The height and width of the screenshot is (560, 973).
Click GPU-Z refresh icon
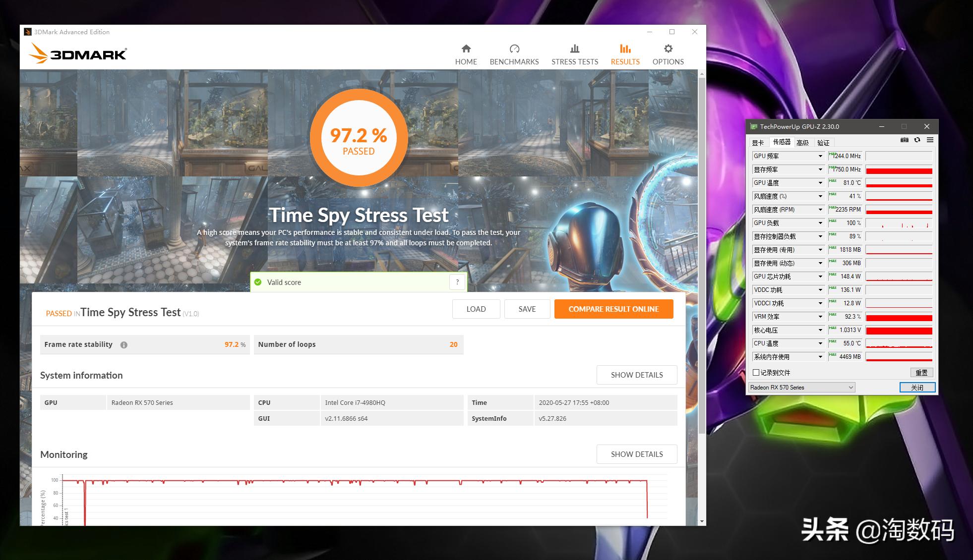click(917, 140)
